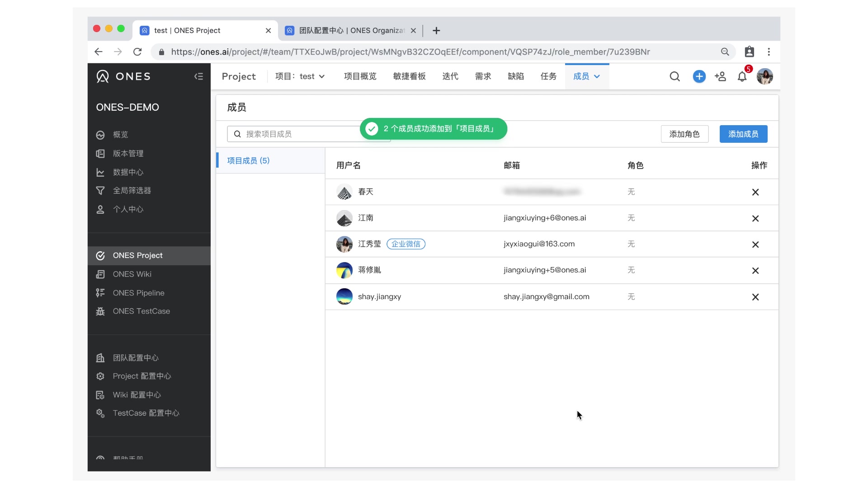Expand the 成员 tab dropdown arrow
Viewport: 868px width, 488px height.
click(597, 76)
